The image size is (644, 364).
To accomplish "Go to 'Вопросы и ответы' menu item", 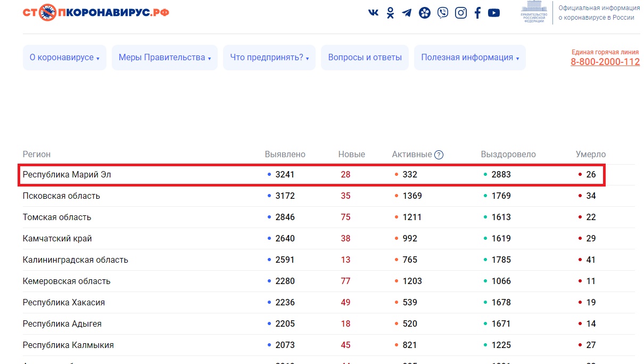I will click(x=365, y=58).
